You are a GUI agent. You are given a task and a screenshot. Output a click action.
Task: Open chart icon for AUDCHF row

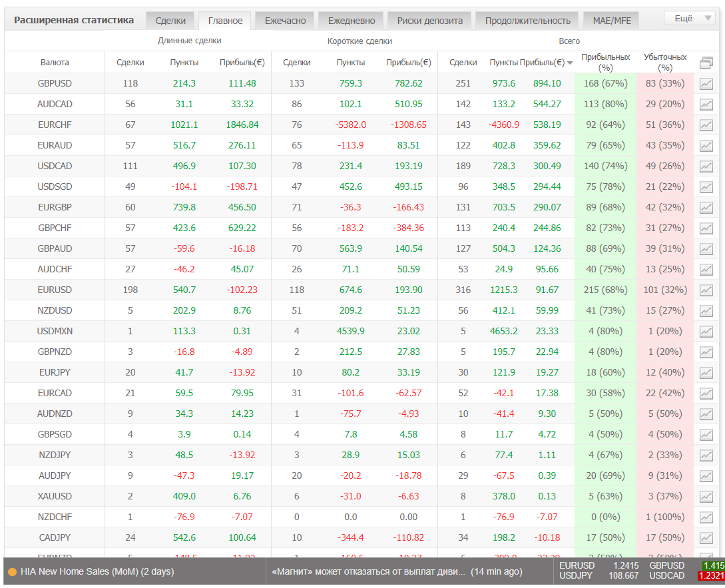pyautogui.click(x=706, y=269)
